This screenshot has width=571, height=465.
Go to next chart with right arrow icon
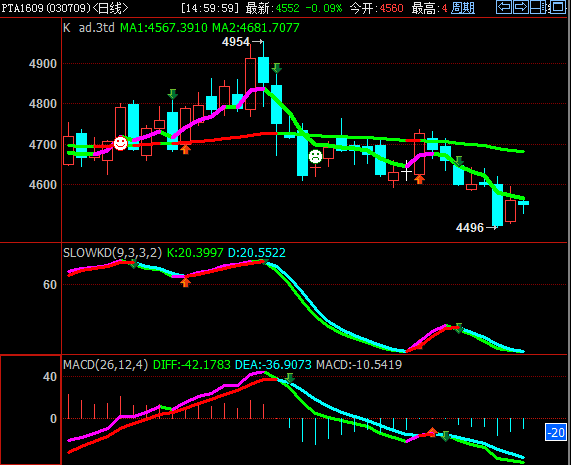pos(521,7)
